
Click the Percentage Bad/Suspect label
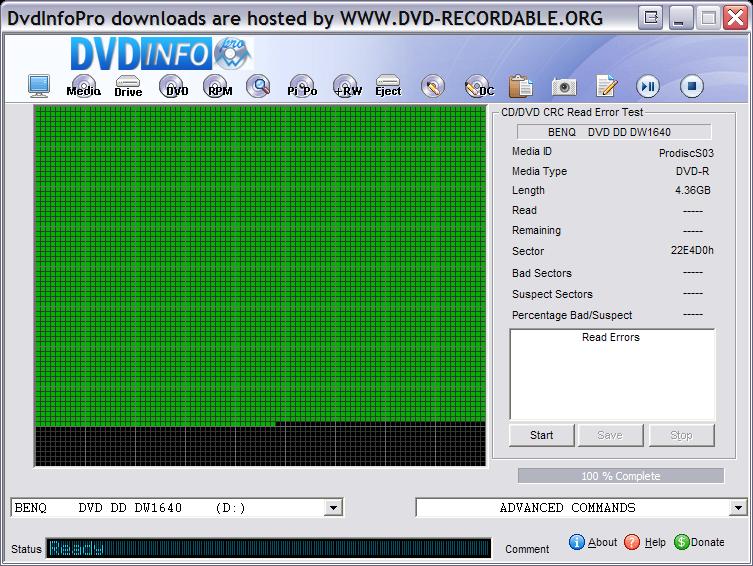point(572,315)
